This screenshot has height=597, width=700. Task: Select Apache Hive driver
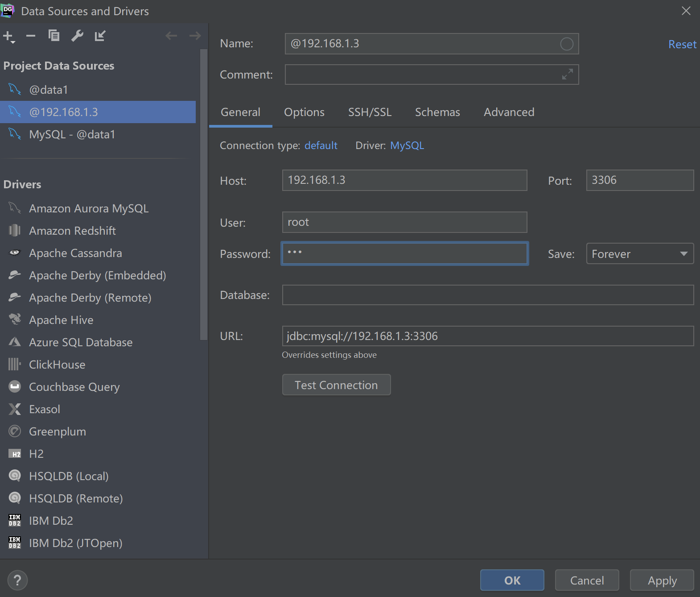pos(98,320)
